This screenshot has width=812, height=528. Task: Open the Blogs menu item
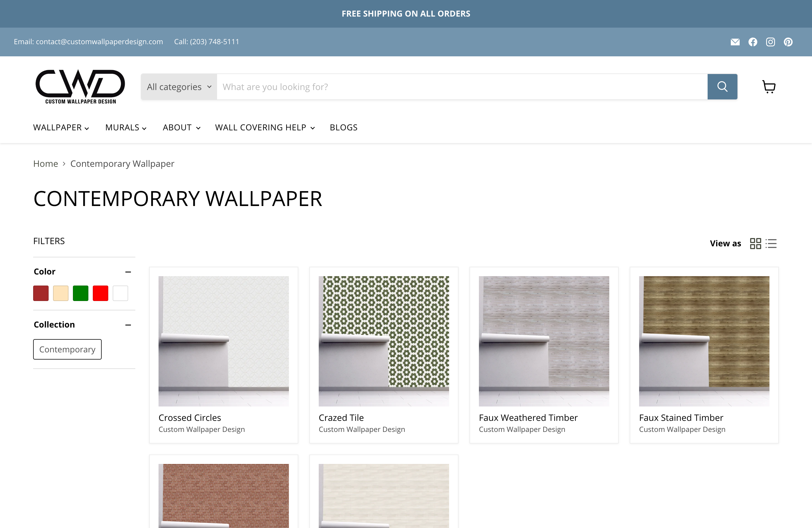pyautogui.click(x=343, y=128)
